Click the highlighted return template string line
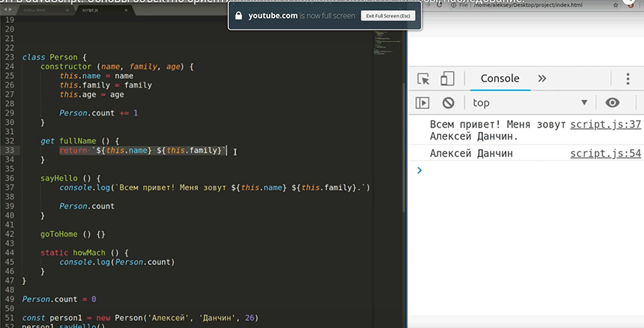Image resolution: width=644 pixels, height=328 pixels. click(142, 150)
